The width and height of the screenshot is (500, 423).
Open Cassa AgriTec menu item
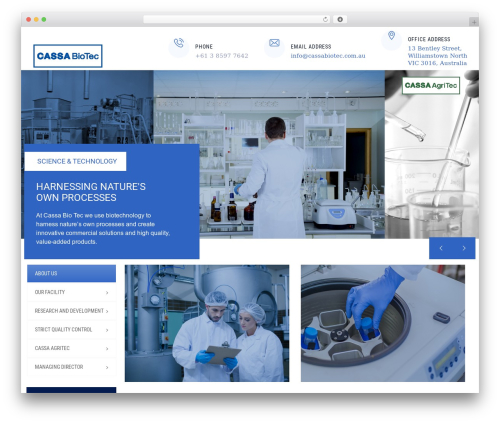point(71,348)
